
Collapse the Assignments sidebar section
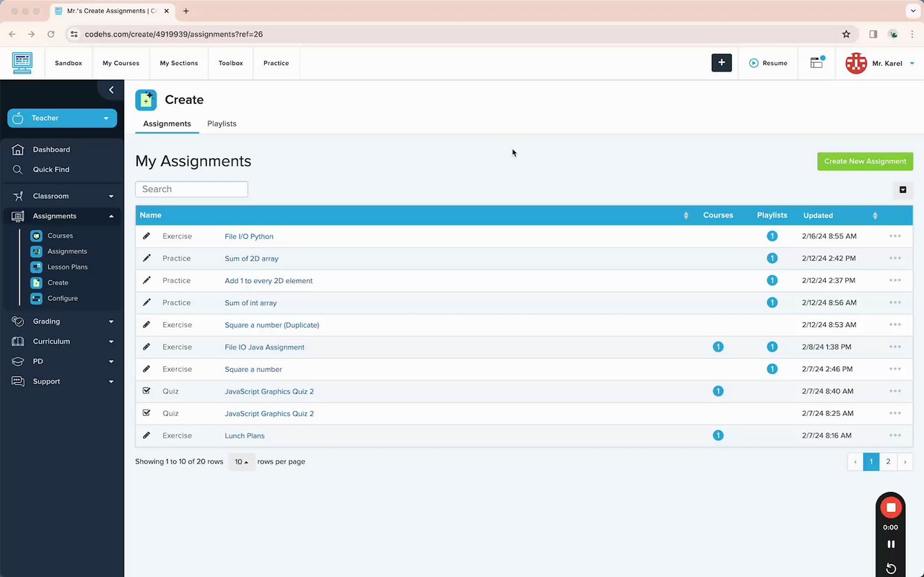coord(62,216)
